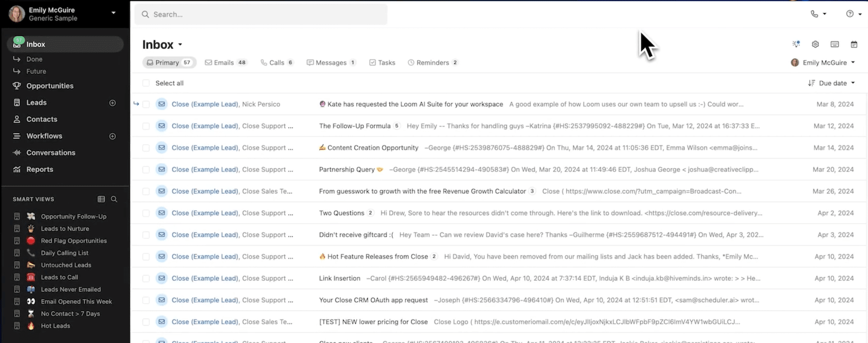This screenshot has width=868, height=343.
Task: Check the Kate Loom AI Suite email checkbox
Action: 146,104
